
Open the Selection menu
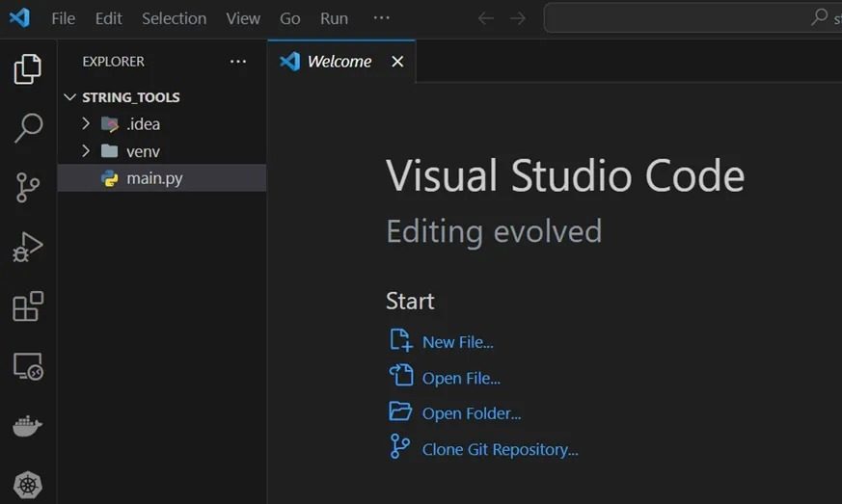point(174,18)
